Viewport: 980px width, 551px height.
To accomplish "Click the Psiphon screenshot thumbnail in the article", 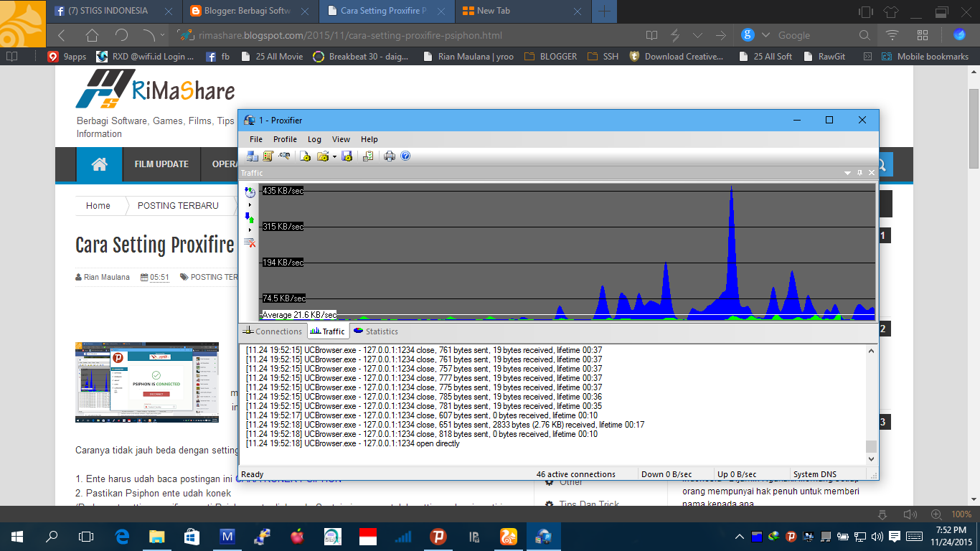I will 147,382.
